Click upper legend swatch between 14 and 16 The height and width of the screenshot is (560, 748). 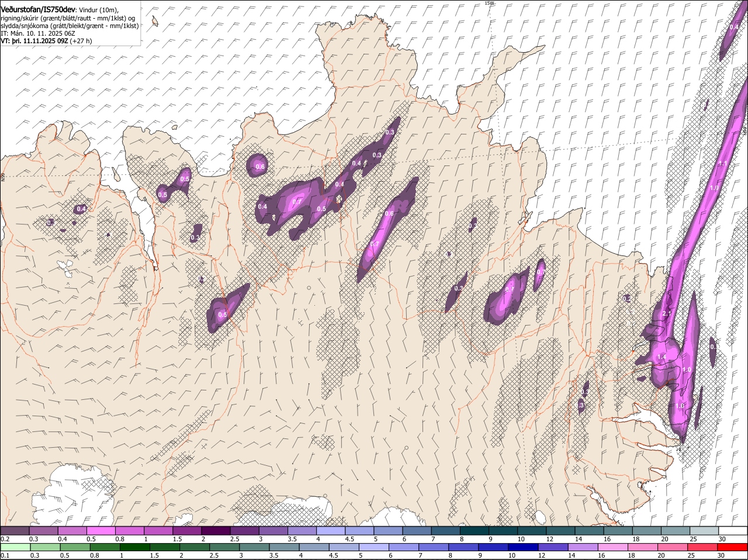[590, 530]
